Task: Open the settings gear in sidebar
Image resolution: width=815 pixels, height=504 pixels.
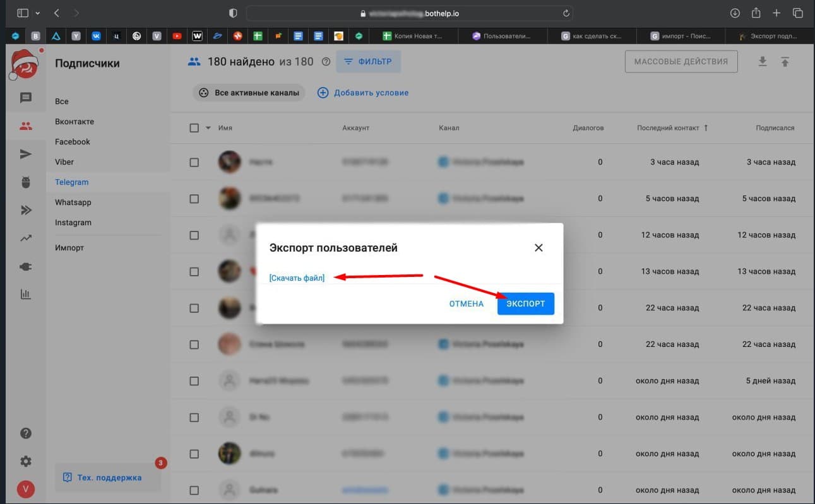Action: click(25, 461)
